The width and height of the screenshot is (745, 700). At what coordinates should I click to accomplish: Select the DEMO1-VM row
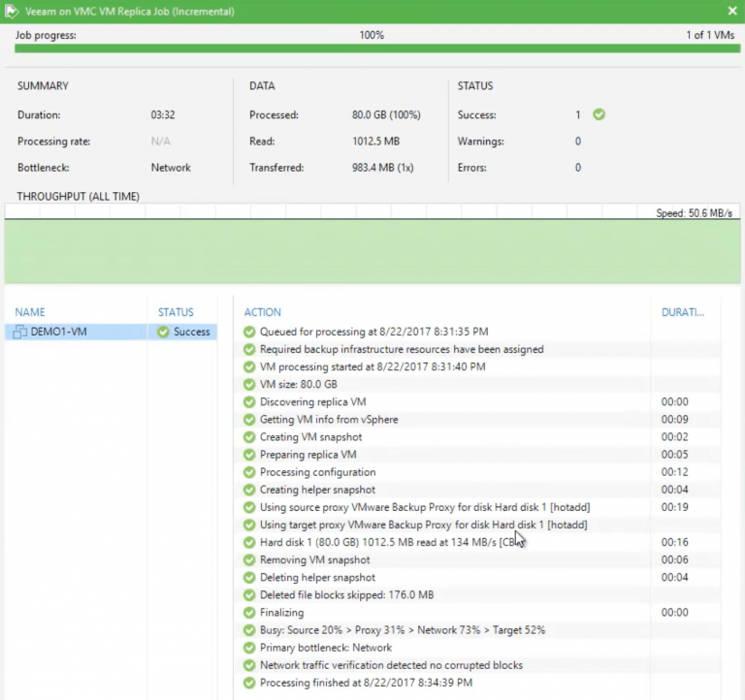point(112,332)
